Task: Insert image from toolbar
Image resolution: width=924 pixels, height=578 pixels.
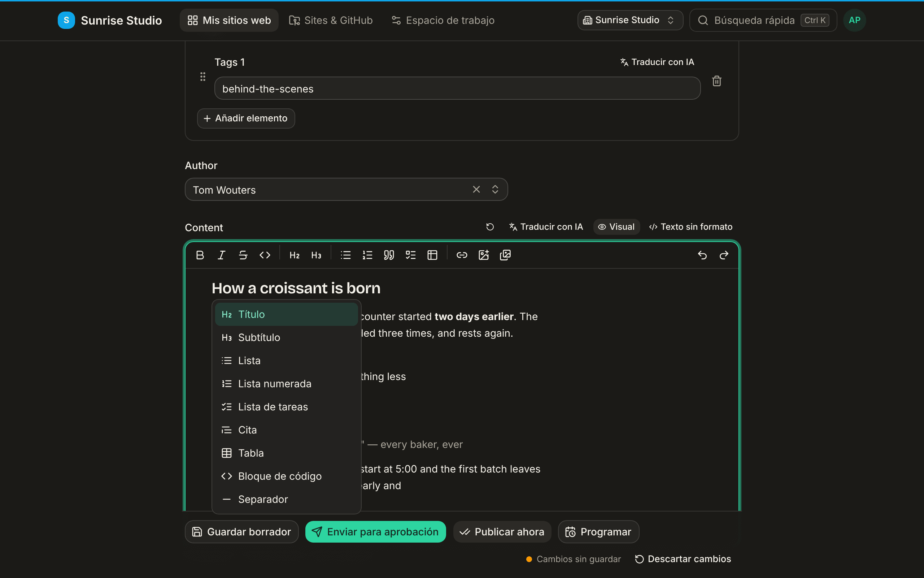Action: 484,255
